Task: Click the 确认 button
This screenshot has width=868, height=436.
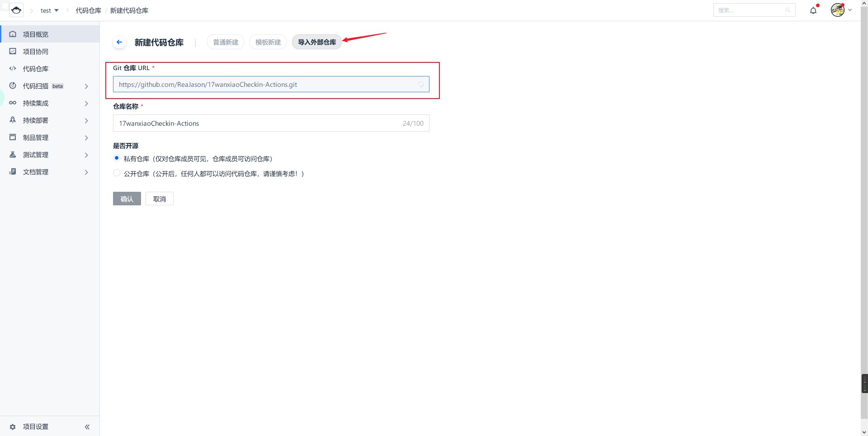Action: point(127,199)
